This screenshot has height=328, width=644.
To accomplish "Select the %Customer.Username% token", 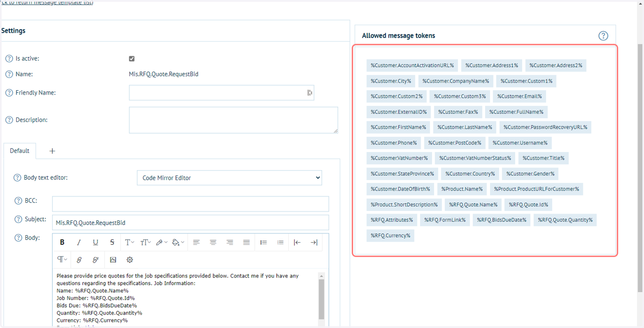I will pos(520,143).
